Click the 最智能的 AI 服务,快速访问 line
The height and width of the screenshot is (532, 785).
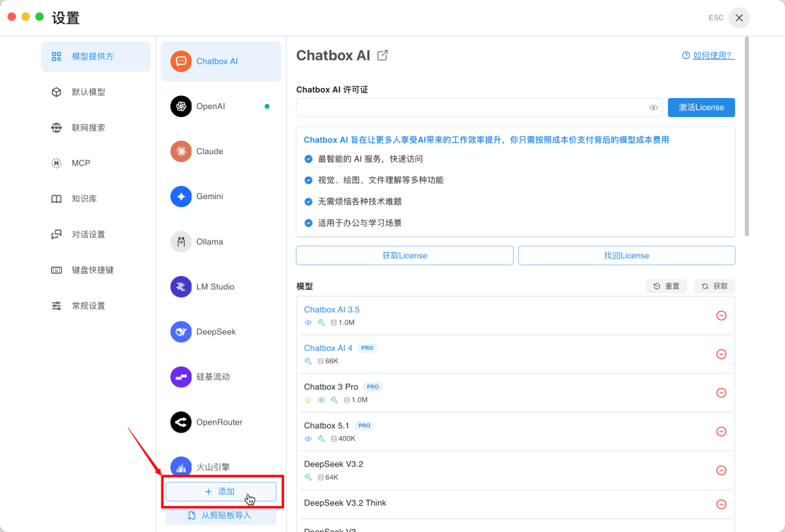371,159
